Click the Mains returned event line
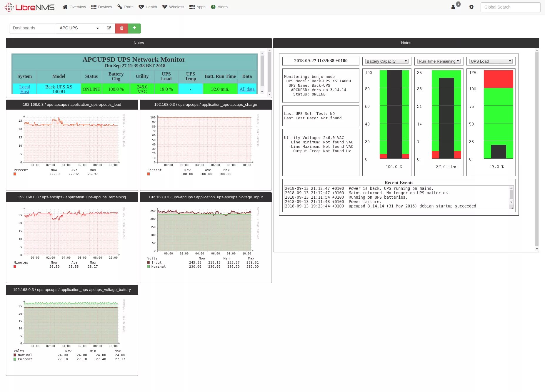Image resolution: width=545 pixels, height=392 pixels. coord(367,193)
